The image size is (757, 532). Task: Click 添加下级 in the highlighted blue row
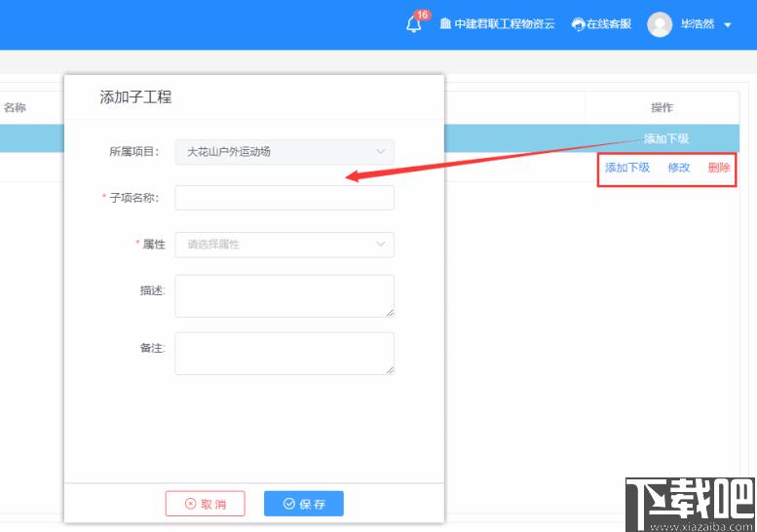tap(666, 138)
